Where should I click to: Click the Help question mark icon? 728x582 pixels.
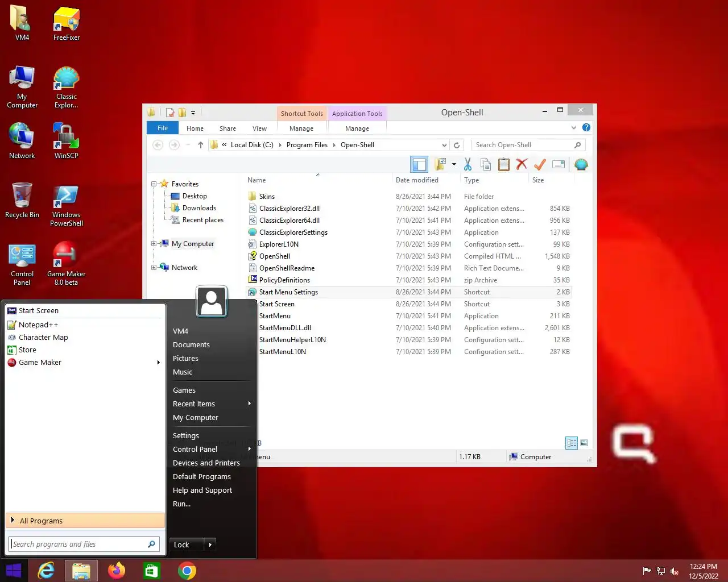click(x=586, y=127)
